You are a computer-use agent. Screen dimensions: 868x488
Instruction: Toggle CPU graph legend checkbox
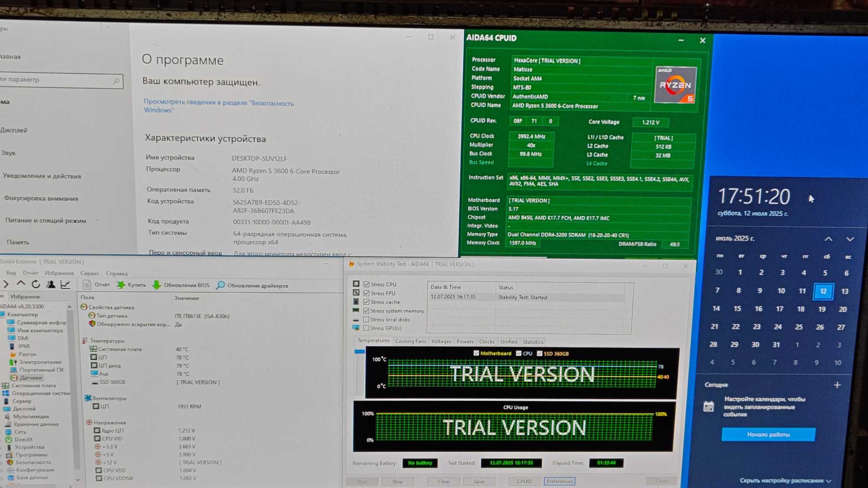pos(519,353)
